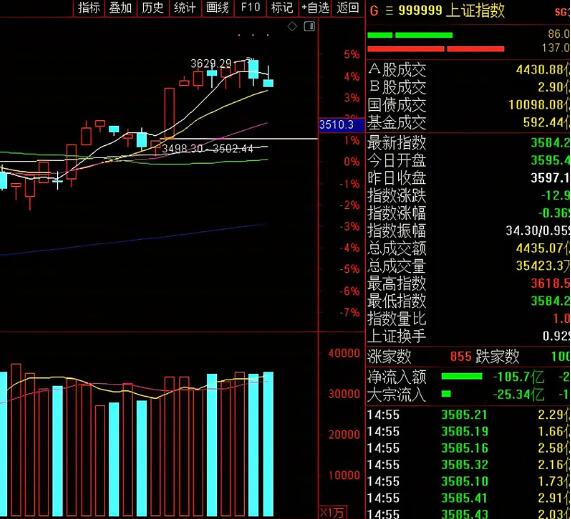Select the 14:55 tick row showing 3585.21
Image resolution: width=571 pixels, height=519 pixels.
click(468, 415)
